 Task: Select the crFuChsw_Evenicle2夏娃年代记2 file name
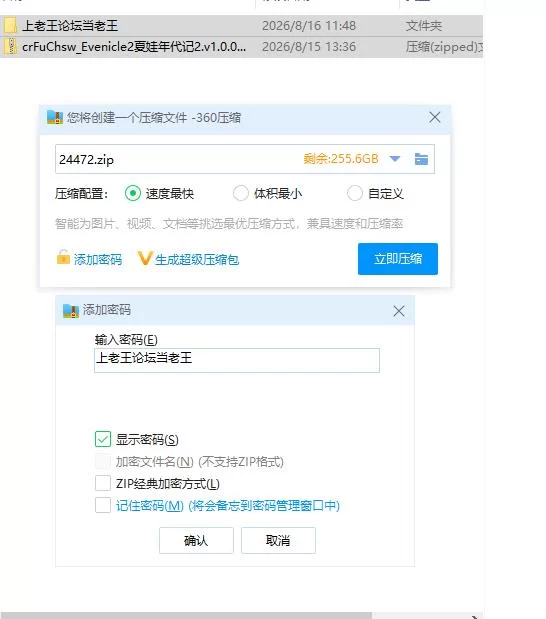point(134,47)
